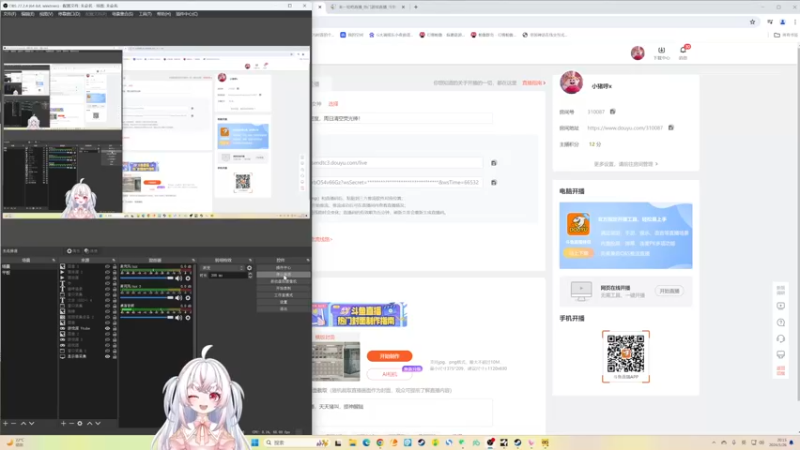Click 开始录制 in OBS Controls
800x450 pixels.
click(x=283, y=288)
